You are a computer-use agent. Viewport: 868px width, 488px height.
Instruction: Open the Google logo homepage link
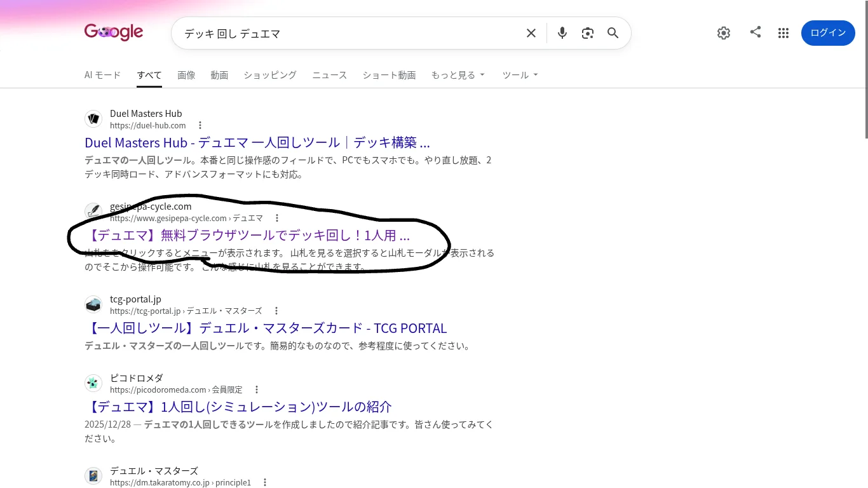pyautogui.click(x=114, y=32)
